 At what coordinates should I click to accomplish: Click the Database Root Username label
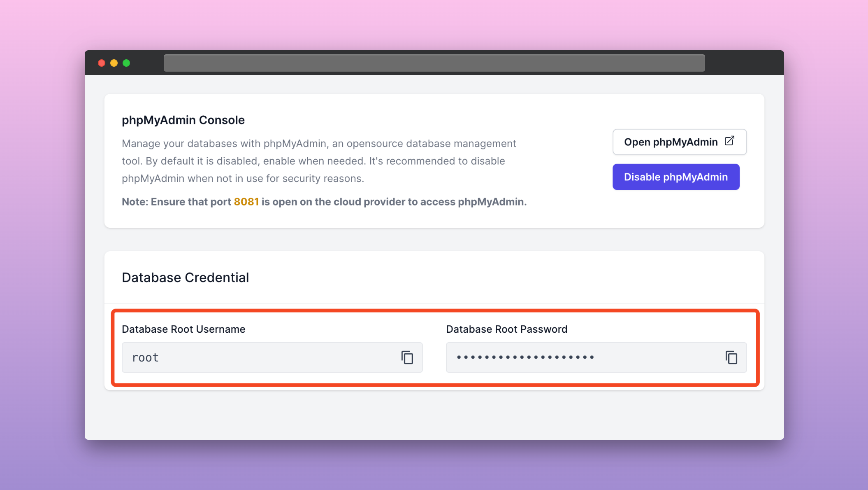pos(183,329)
